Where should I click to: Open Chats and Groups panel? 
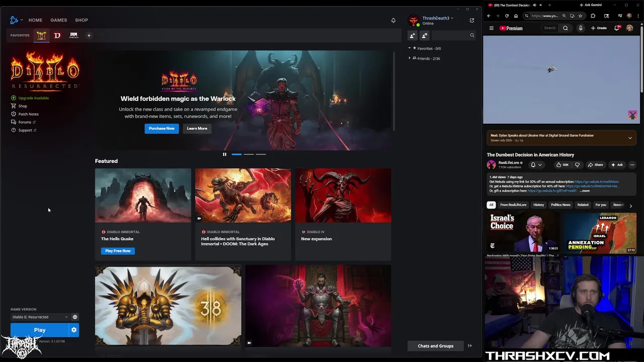coord(436,346)
